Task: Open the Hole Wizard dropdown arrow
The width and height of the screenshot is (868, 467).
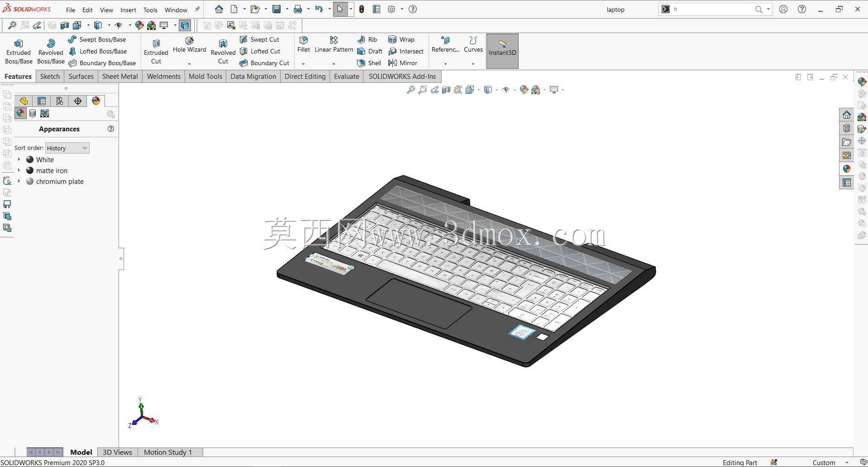Action: tap(189, 64)
